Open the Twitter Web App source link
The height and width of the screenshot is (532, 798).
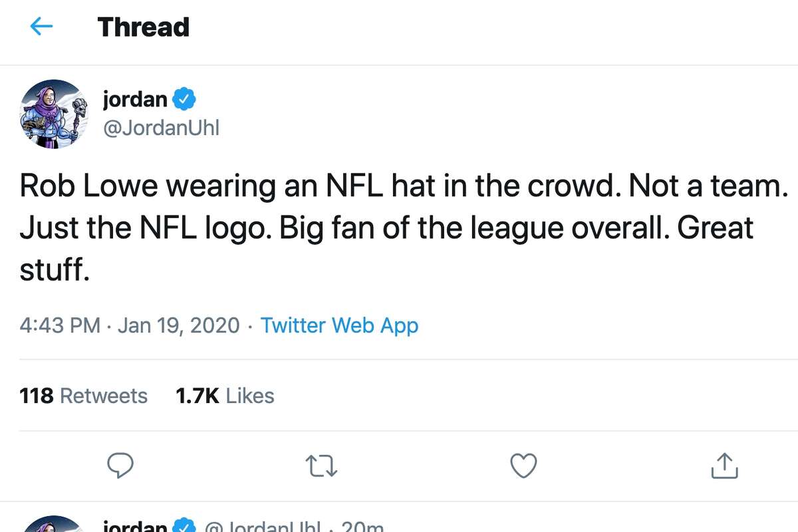339,325
